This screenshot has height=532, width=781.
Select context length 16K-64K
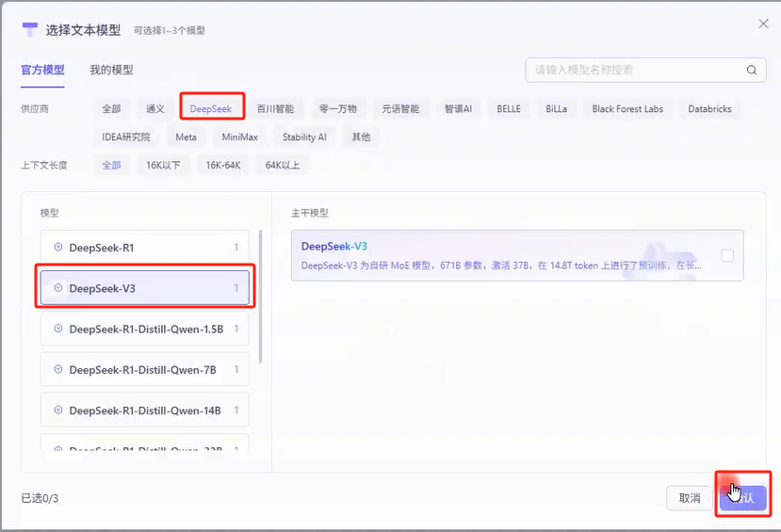point(223,165)
